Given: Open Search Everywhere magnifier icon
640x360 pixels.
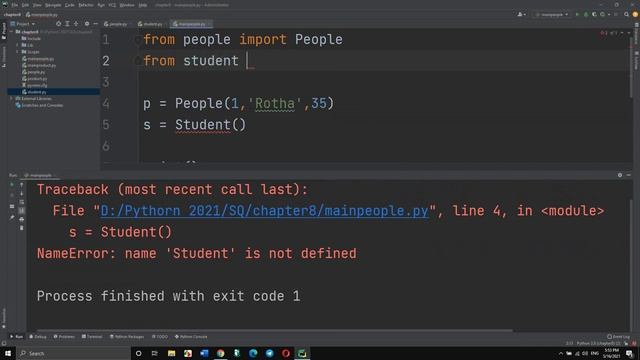Looking at the screenshot, I should point(626,14).
